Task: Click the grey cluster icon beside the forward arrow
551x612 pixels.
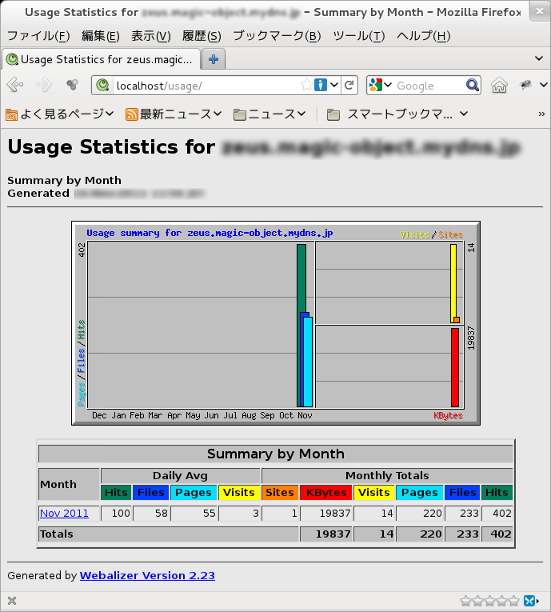Action: point(72,85)
